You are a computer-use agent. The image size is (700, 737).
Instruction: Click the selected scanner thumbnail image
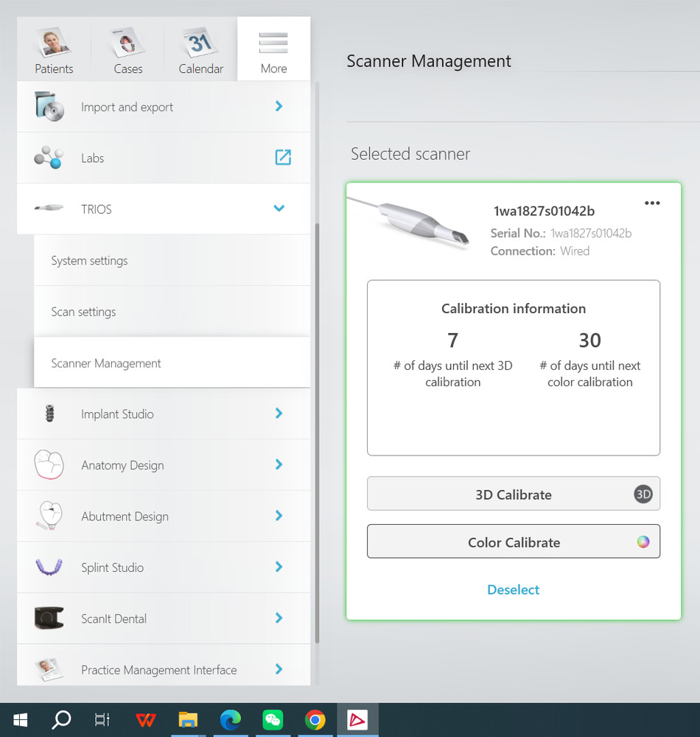409,223
